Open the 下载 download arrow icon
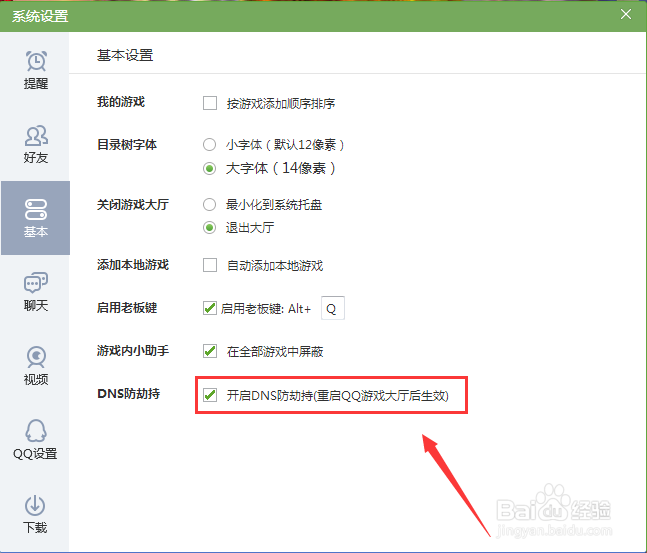This screenshot has width=647, height=553. [35, 505]
